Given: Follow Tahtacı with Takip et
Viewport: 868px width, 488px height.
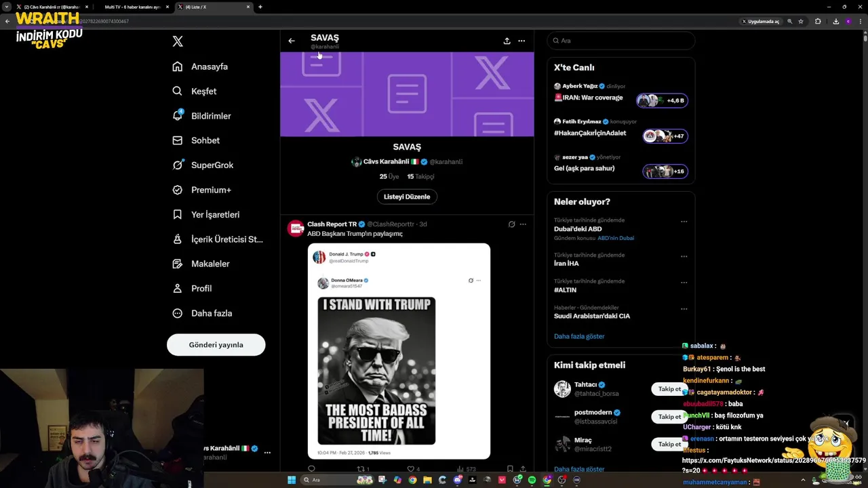Looking at the screenshot, I should (669, 389).
